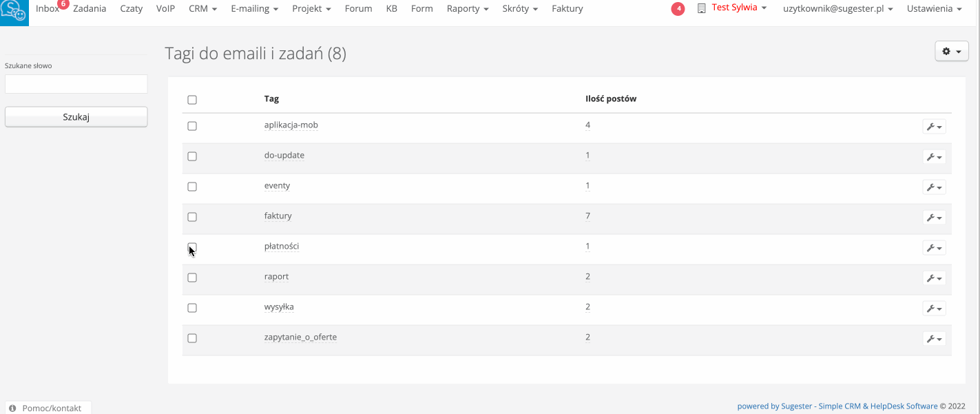
Task: Check the zapytanie_o_oferte row checkbox
Action: point(192,338)
